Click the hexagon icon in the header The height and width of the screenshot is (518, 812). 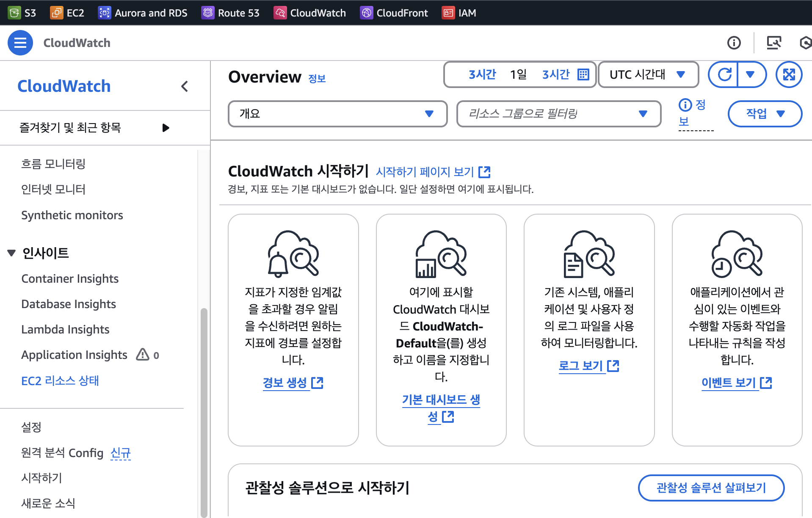click(x=805, y=43)
